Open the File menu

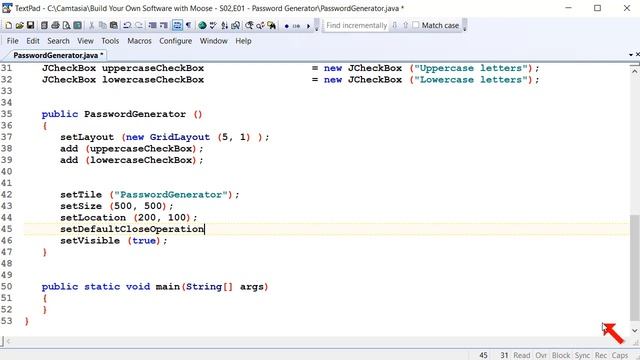(x=12, y=41)
